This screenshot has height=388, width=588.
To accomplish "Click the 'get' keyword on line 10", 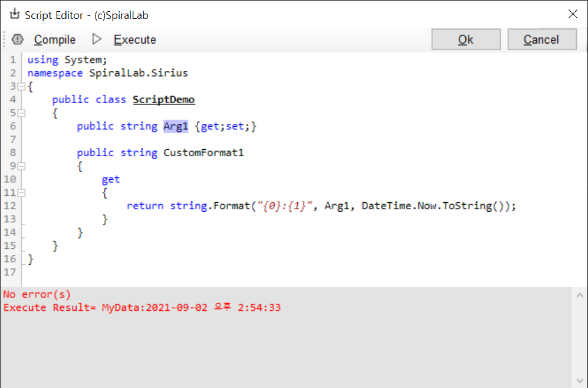I will point(111,180).
